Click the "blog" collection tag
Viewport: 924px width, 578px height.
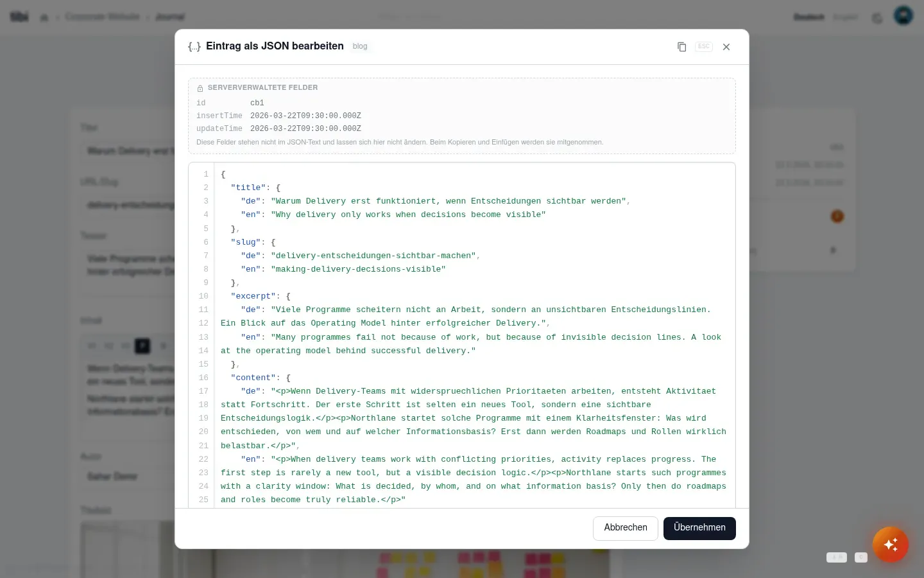[x=360, y=46]
